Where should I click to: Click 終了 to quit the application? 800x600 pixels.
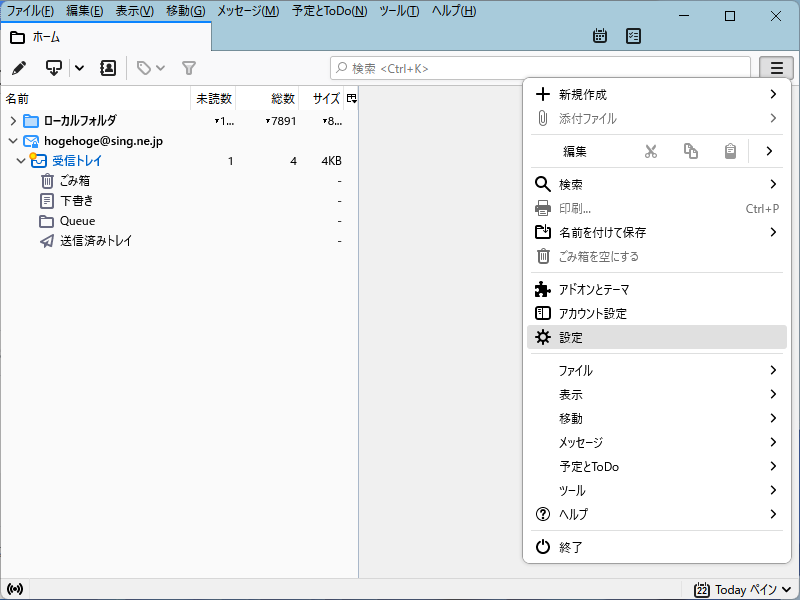(657, 547)
